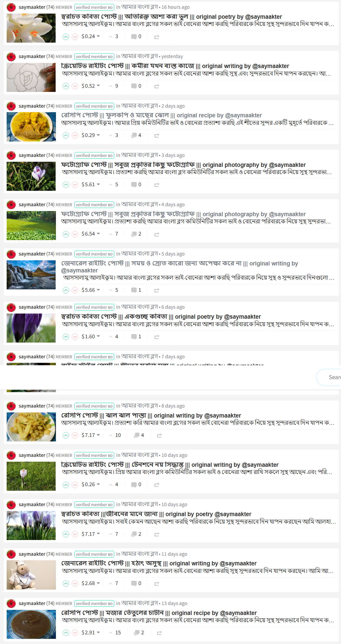
Task: Upvote the $7.17 pasta recipe post
Action: (x=66, y=435)
